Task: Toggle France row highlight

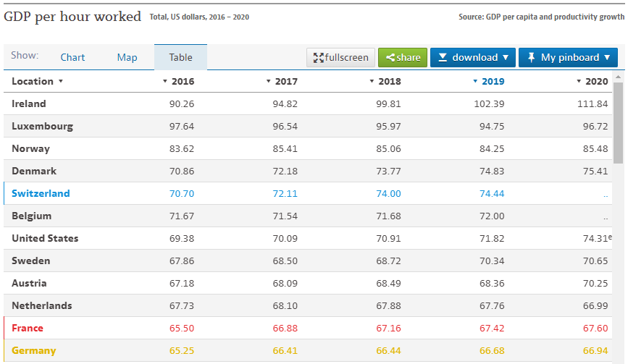Action: coord(28,328)
